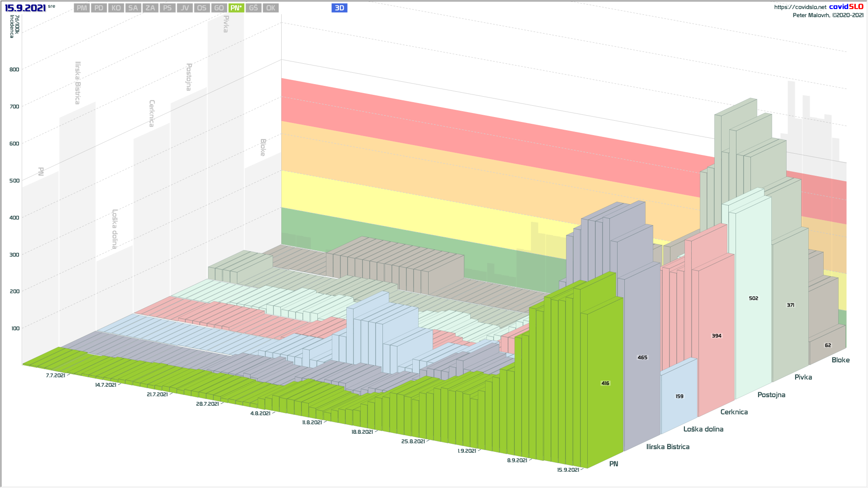868x488 pixels.
Task: Select the PD region tab
Action: (x=99, y=8)
